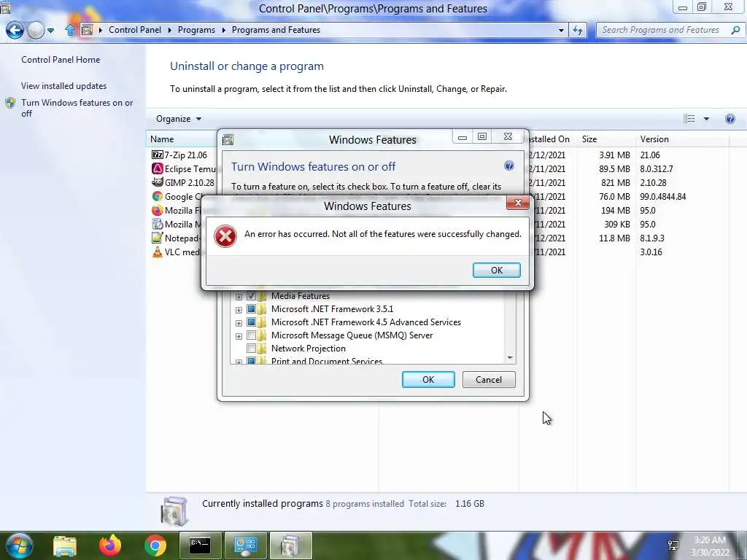Close the error dialog with red X
Image resolution: width=747 pixels, height=560 pixels.
tap(517, 203)
